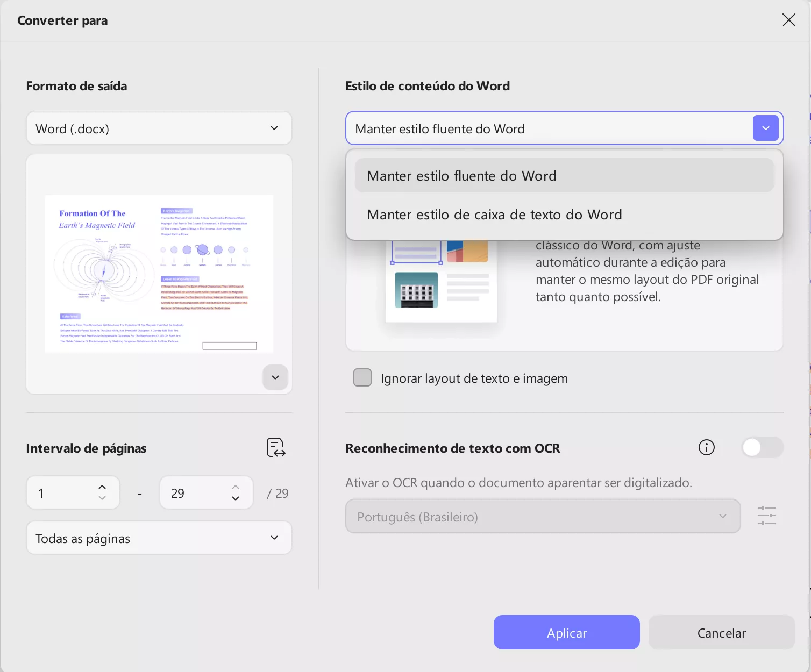Open the Word (.docx) output format dropdown
Image resolution: width=811 pixels, height=672 pixels.
159,128
